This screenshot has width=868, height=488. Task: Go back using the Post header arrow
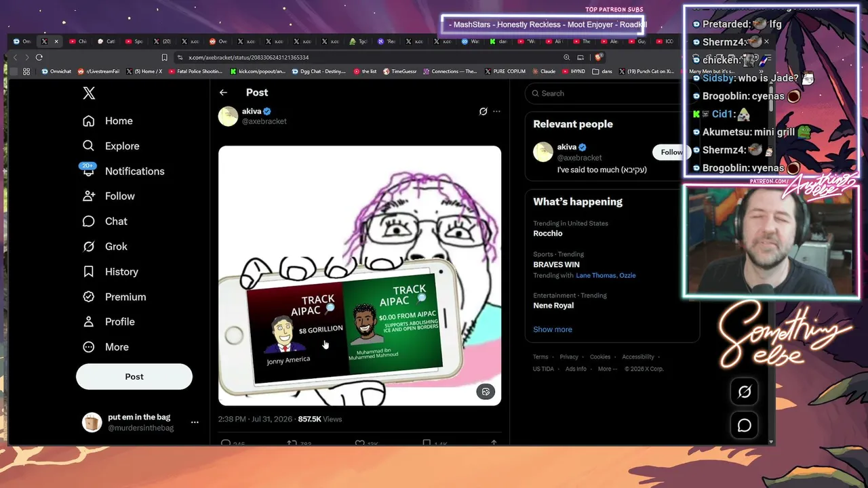point(223,93)
